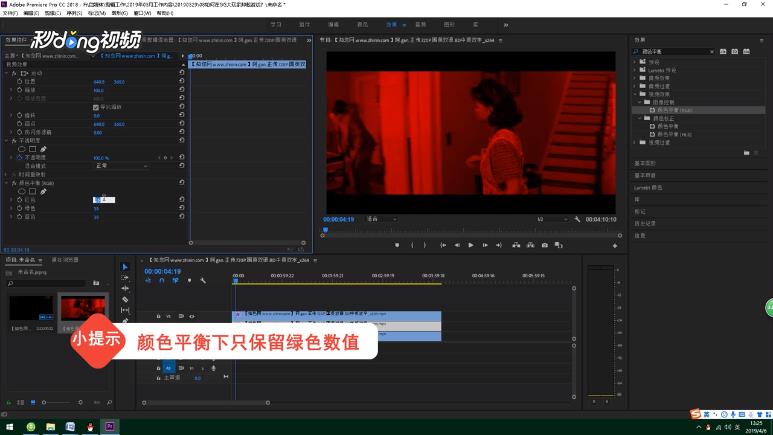Screen dimensions: 773x435
Task: Open Program monitor zoom level Fit dropdown
Action: point(381,219)
